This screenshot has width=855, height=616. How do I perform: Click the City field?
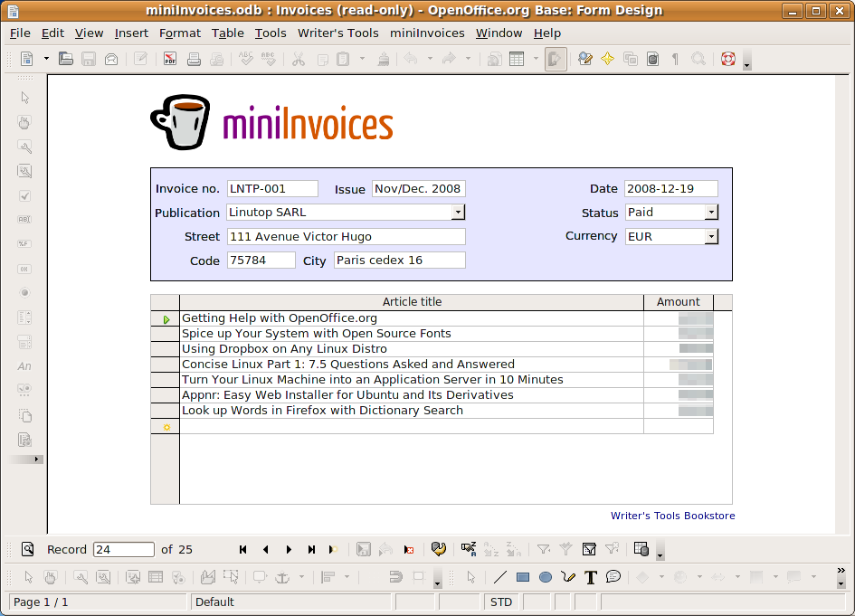(x=400, y=260)
